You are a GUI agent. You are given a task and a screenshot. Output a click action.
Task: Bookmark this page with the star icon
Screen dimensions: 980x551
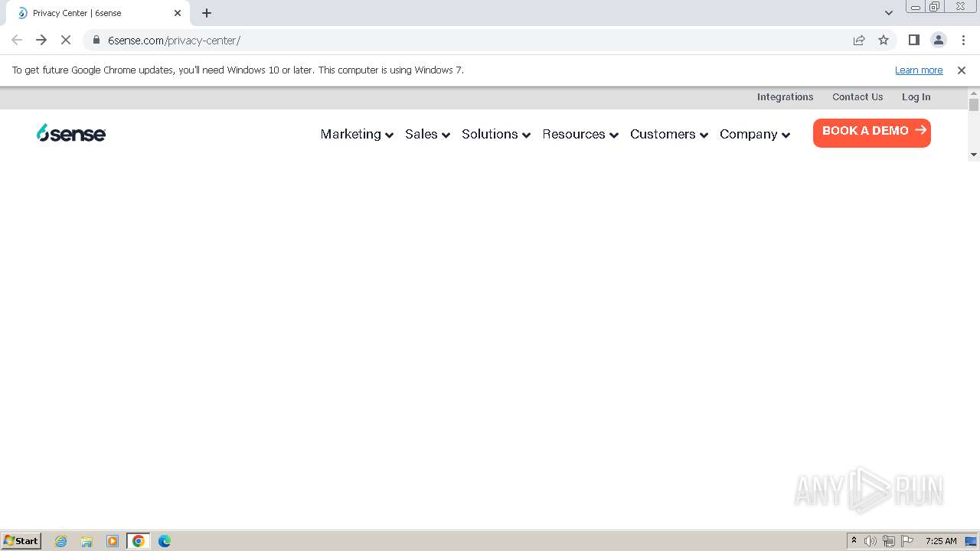click(x=884, y=40)
